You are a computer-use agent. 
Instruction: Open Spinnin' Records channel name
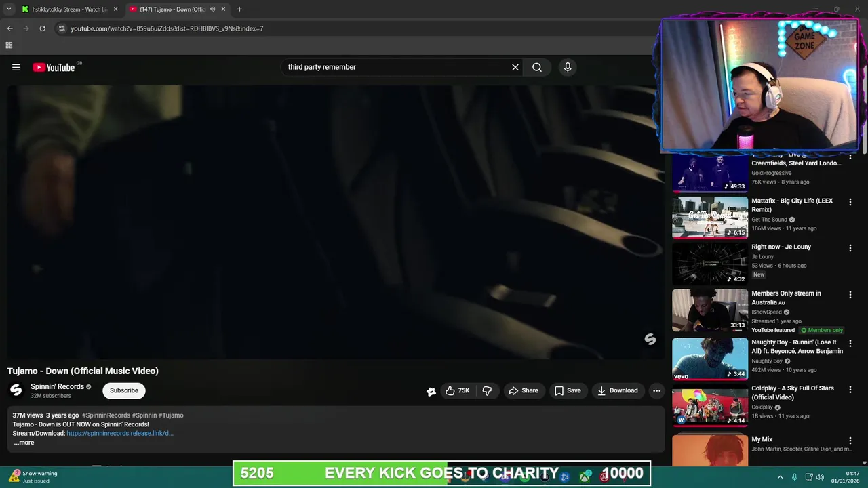tap(57, 386)
